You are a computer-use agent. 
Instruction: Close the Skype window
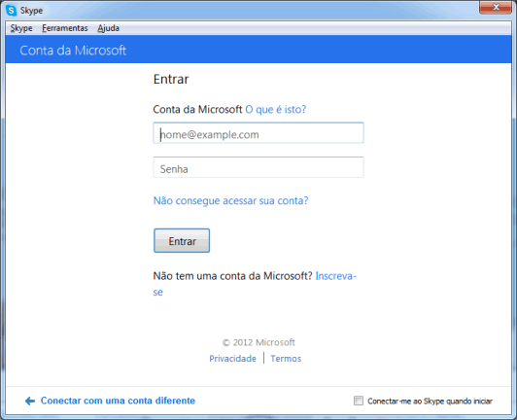pyautogui.click(x=496, y=7)
